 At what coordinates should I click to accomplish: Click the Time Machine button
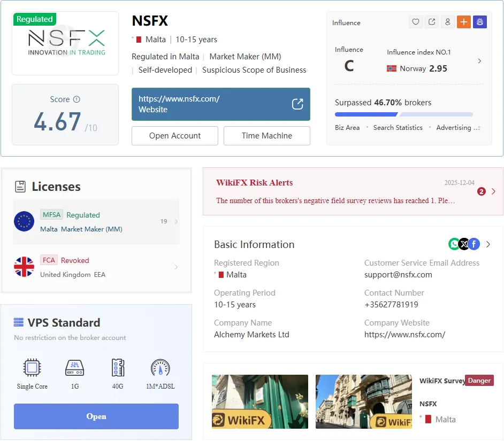(267, 136)
